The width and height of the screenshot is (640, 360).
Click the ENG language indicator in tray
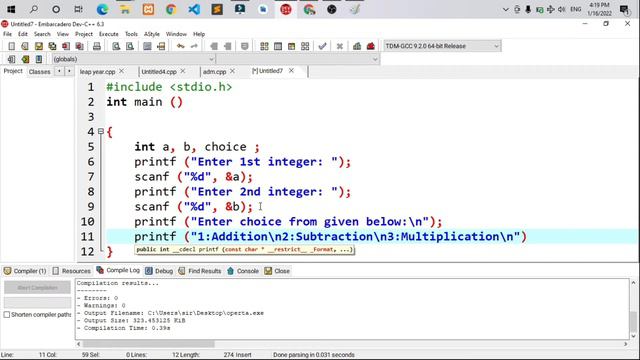coord(576,9)
